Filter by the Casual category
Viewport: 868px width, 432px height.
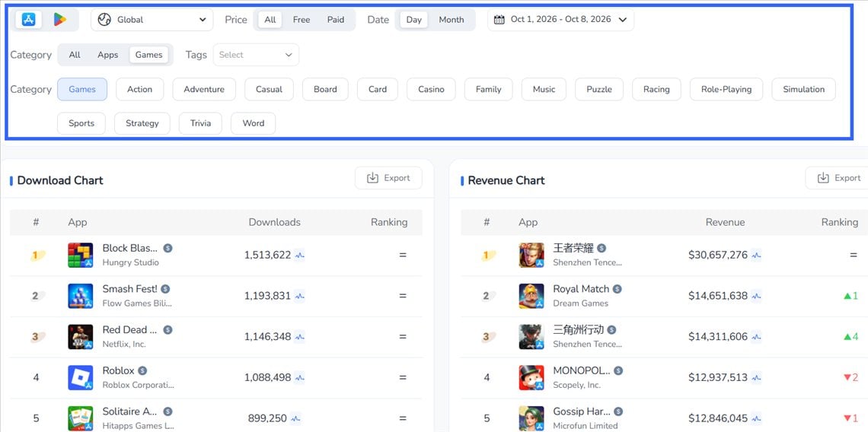point(269,89)
